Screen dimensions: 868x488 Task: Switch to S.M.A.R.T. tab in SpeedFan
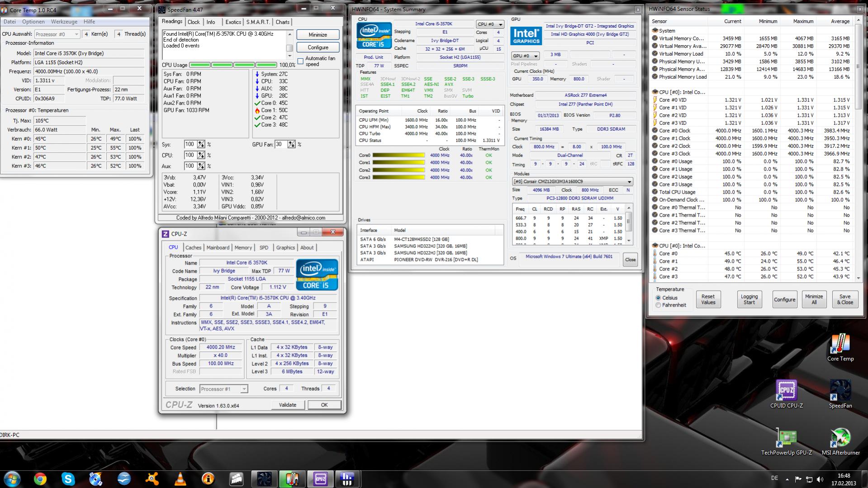(258, 22)
